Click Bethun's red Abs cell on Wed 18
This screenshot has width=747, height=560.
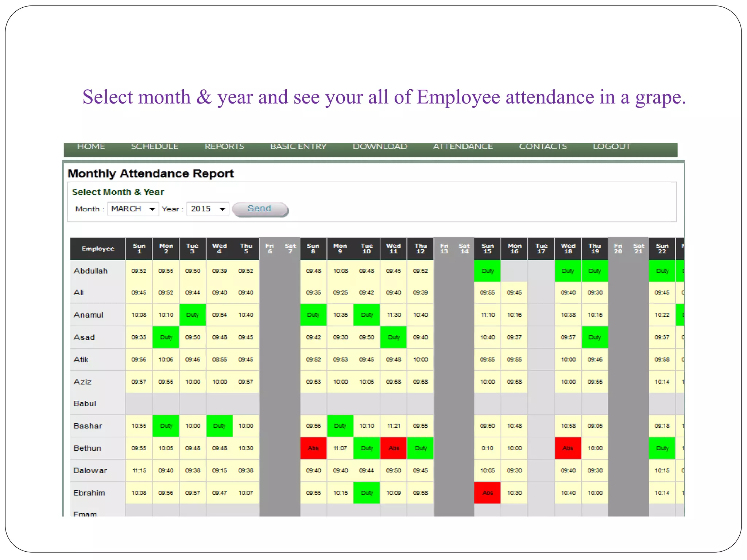tap(568, 448)
